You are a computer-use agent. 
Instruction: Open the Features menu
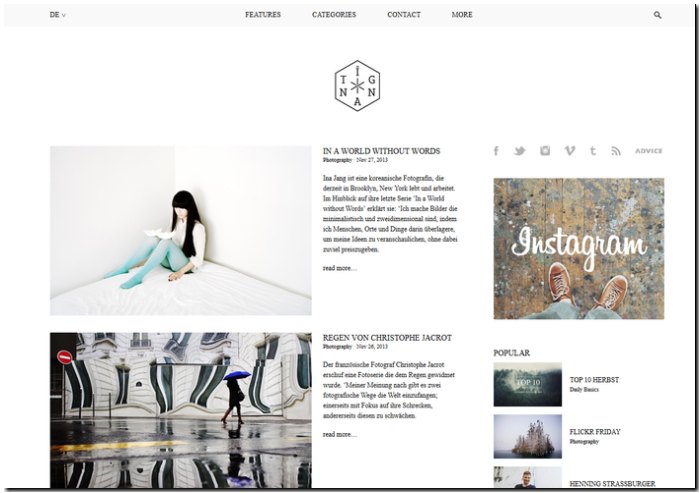coord(262,15)
